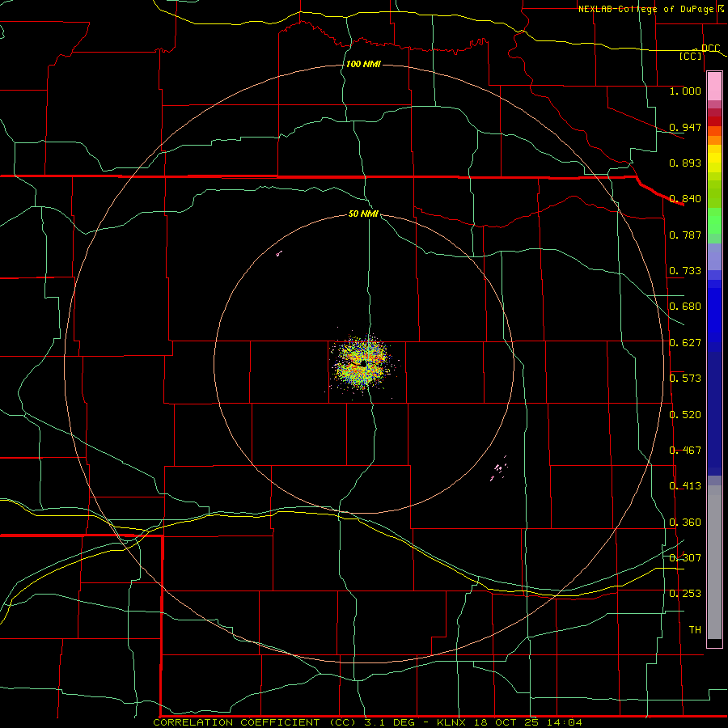Click the 0.840 color scale value

pos(685,199)
